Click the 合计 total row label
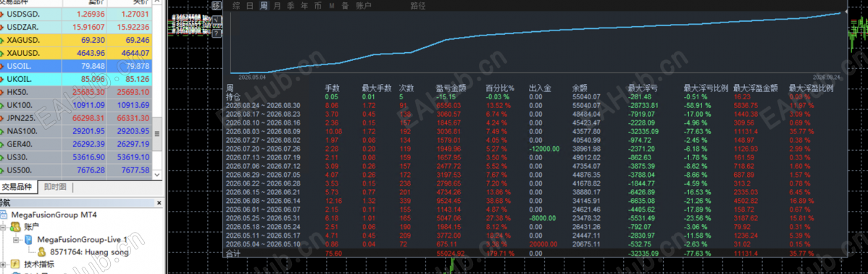 [233, 254]
